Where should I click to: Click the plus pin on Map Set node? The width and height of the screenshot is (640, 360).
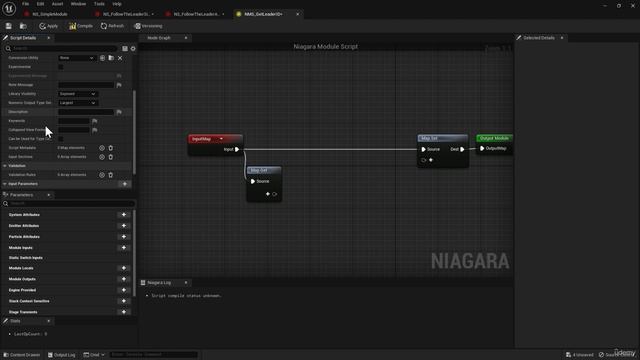click(431, 160)
